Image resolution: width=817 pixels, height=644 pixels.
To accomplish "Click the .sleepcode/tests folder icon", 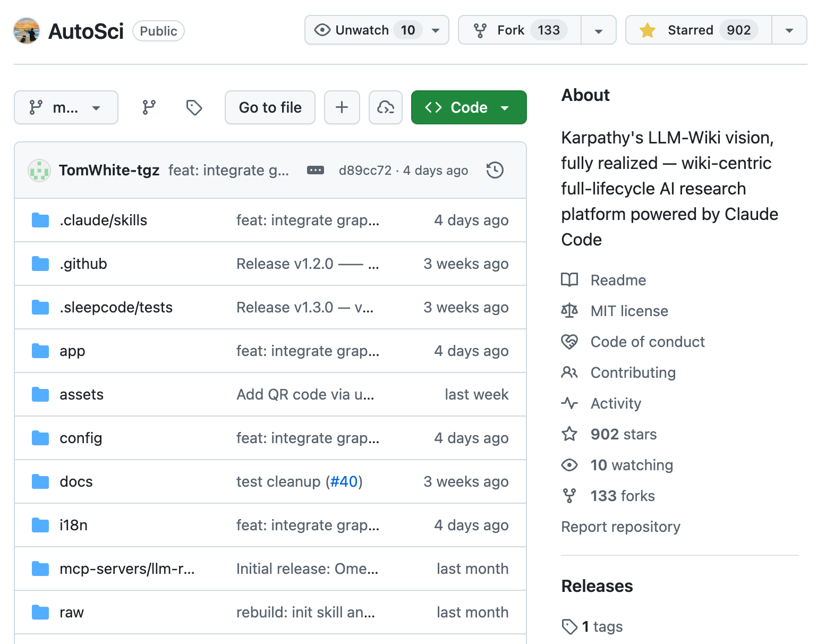I will [40, 307].
